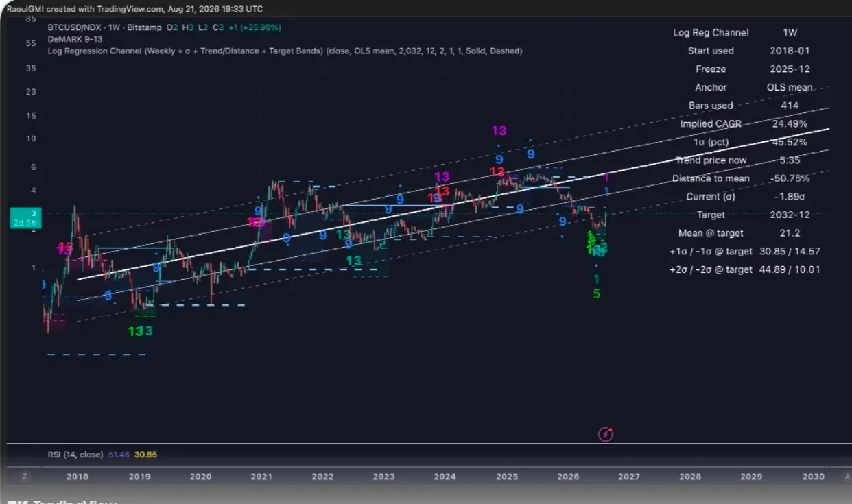The width and height of the screenshot is (852, 504).
Task: Click the '2025-12' freeze value
Action: click(790, 69)
